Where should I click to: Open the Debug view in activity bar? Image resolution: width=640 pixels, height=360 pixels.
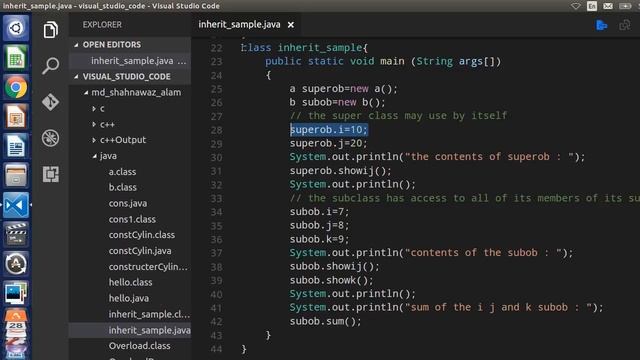[x=51, y=138]
